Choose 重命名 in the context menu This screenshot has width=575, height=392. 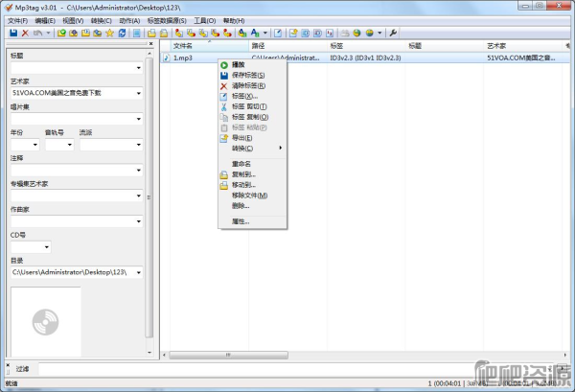[x=252, y=164]
